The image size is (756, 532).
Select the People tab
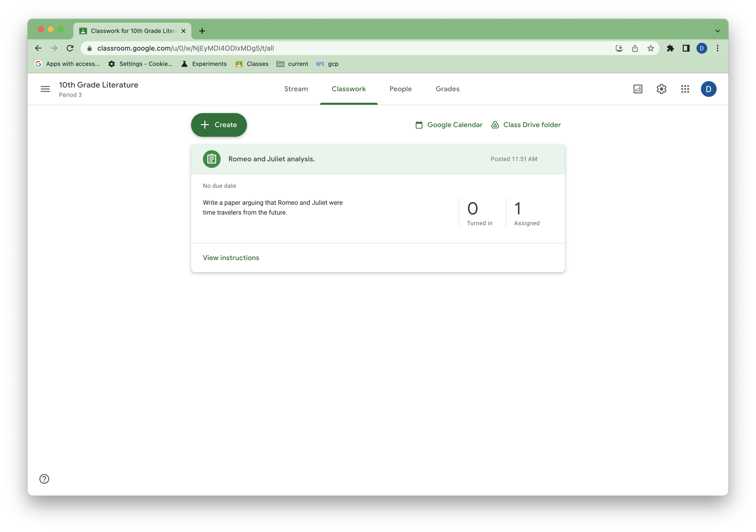[x=400, y=89]
